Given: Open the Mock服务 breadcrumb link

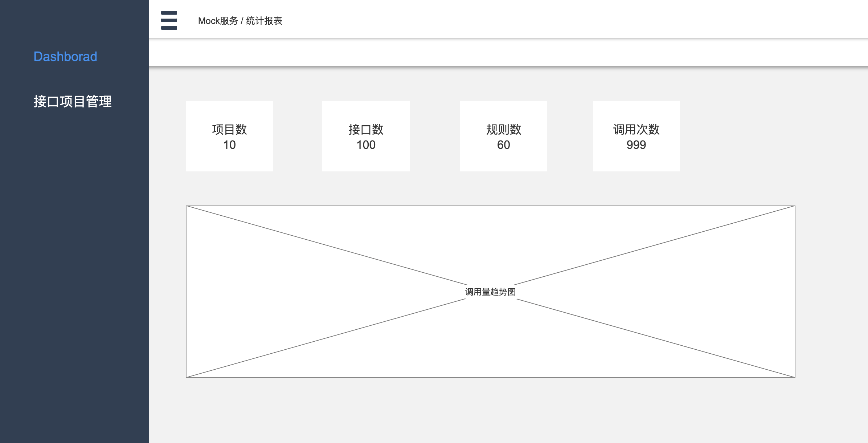Looking at the screenshot, I should [218, 21].
